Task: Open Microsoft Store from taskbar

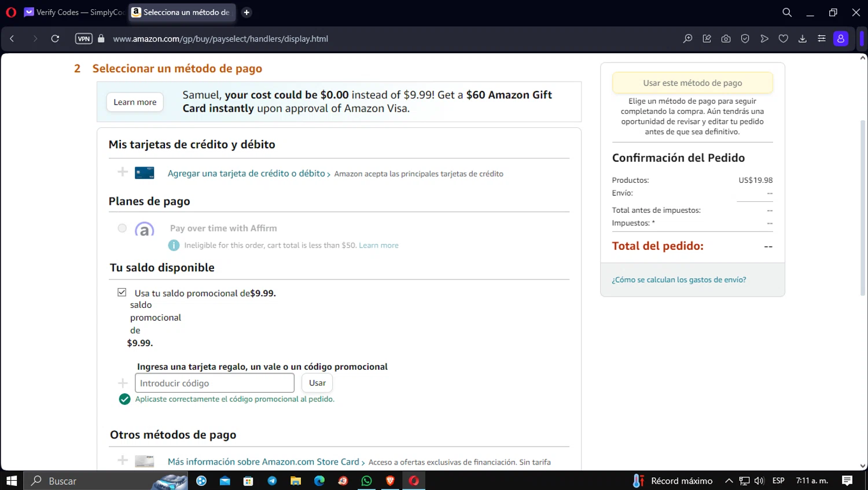Action: pyautogui.click(x=248, y=481)
